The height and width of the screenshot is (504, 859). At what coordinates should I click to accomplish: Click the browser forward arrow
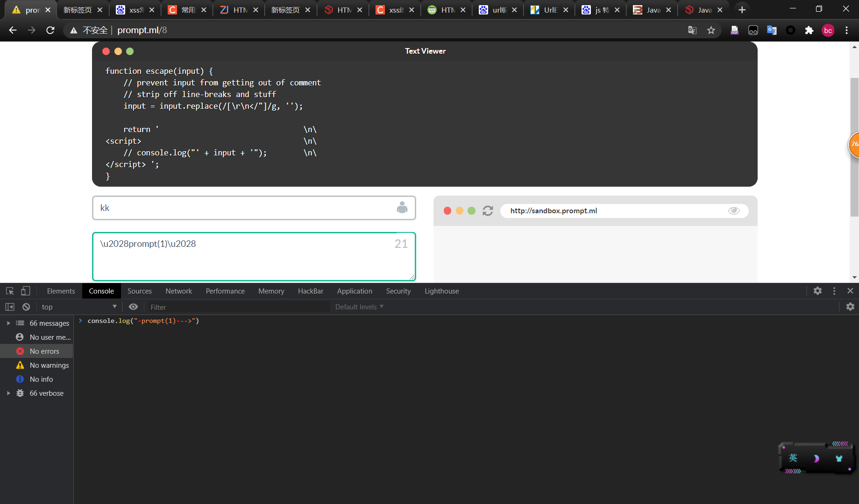pyautogui.click(x=31, y=30)
